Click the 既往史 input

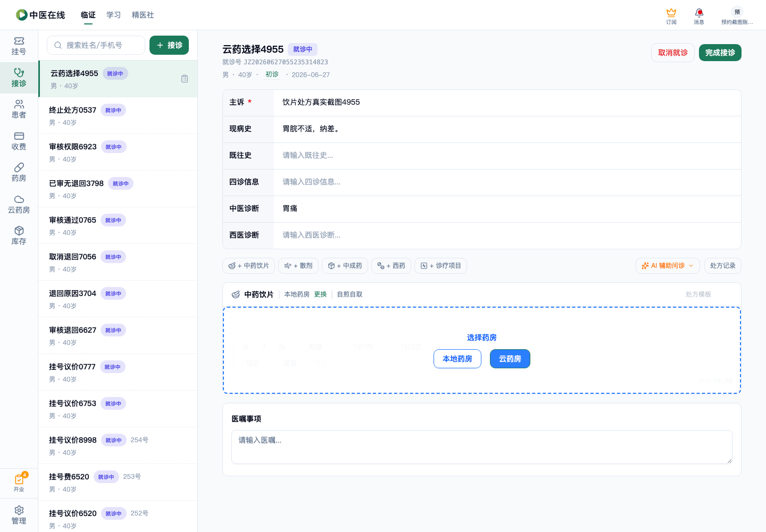pos(507,156)
